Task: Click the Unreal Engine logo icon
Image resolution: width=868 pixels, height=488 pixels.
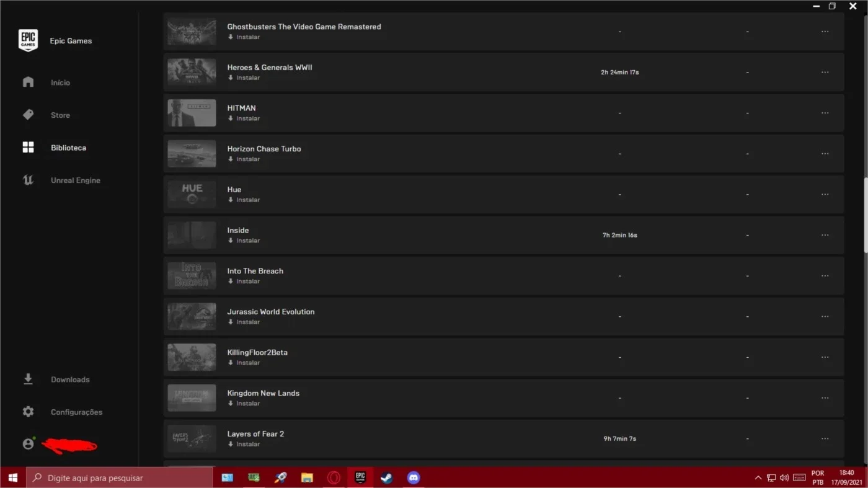Action: point(28,180)
